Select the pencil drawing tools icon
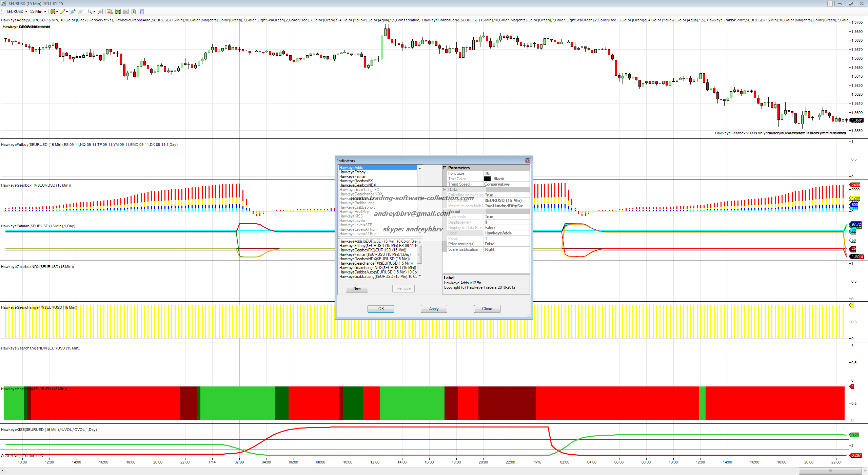 pyautogui.click(x=63, y=12)
